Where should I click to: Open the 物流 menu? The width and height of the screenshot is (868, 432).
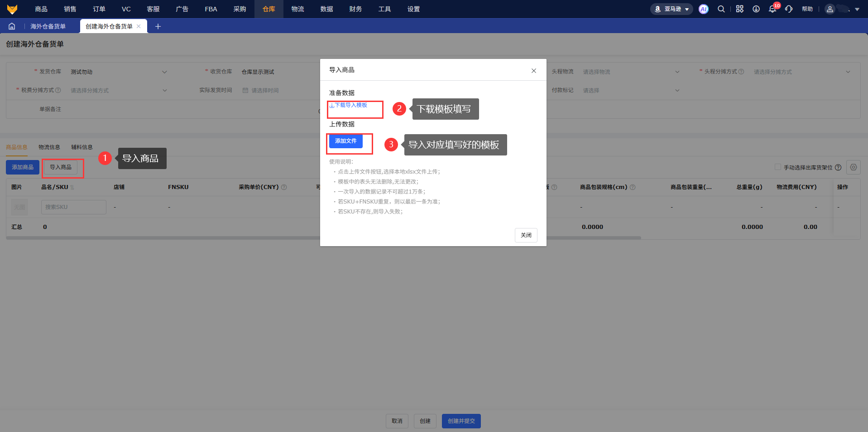click(x=298, y=9)
